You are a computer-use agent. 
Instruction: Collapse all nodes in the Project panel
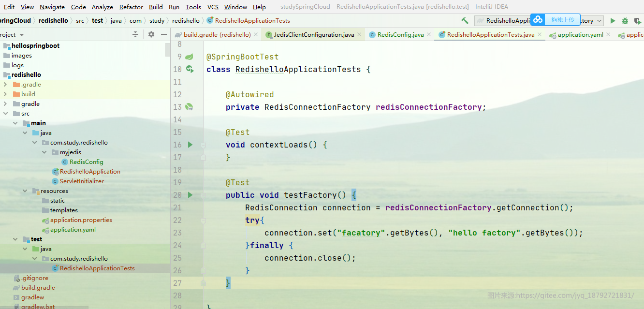[135, 34]
